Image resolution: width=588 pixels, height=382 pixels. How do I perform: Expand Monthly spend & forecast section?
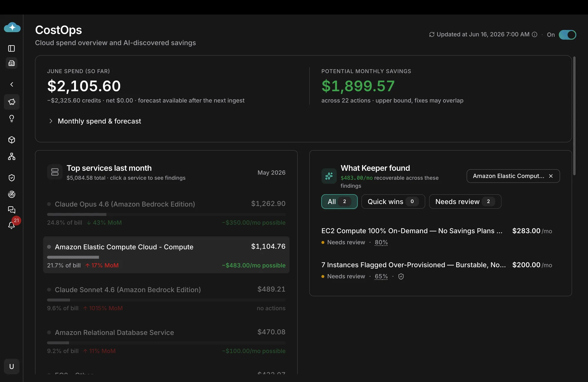[x=95, y=121]
